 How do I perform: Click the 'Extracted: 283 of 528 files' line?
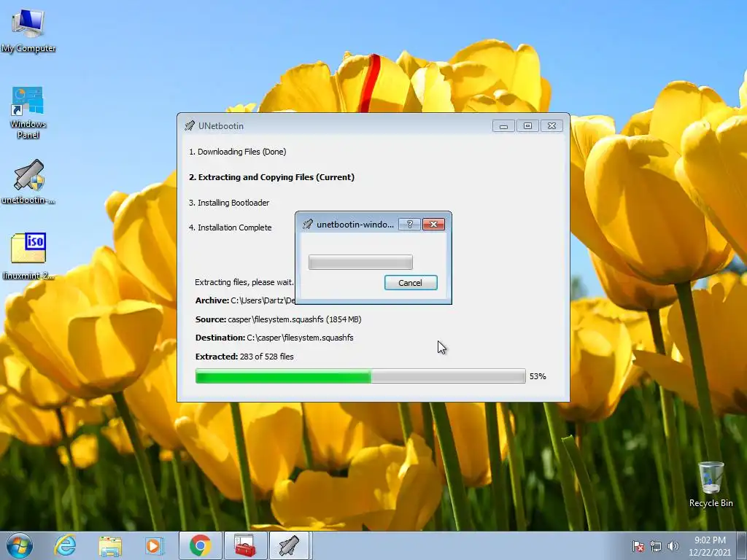tap(244, 357)
